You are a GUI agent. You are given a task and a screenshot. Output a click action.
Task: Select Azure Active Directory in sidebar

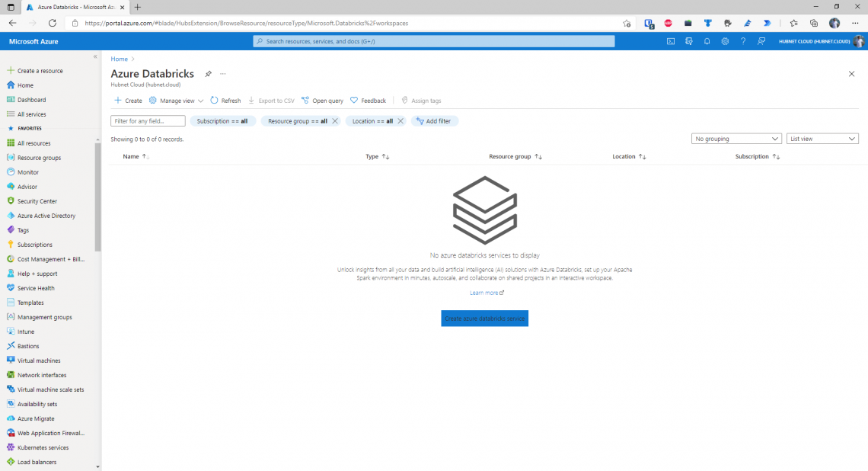tap(48, 215)
